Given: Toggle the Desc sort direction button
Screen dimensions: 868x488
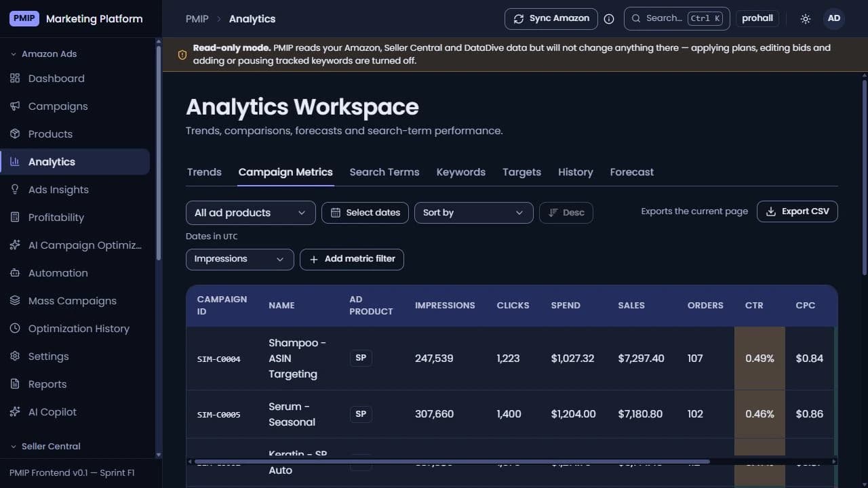Looking at the screenshot, I should point(566,213).
